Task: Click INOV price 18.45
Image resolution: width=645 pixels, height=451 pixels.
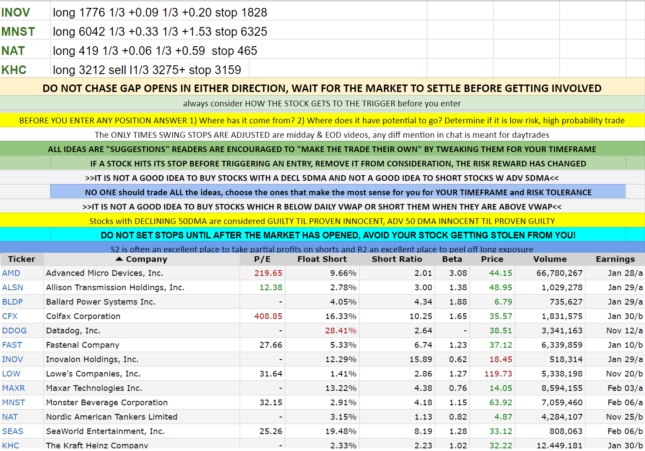Action: tap(501, 360)
